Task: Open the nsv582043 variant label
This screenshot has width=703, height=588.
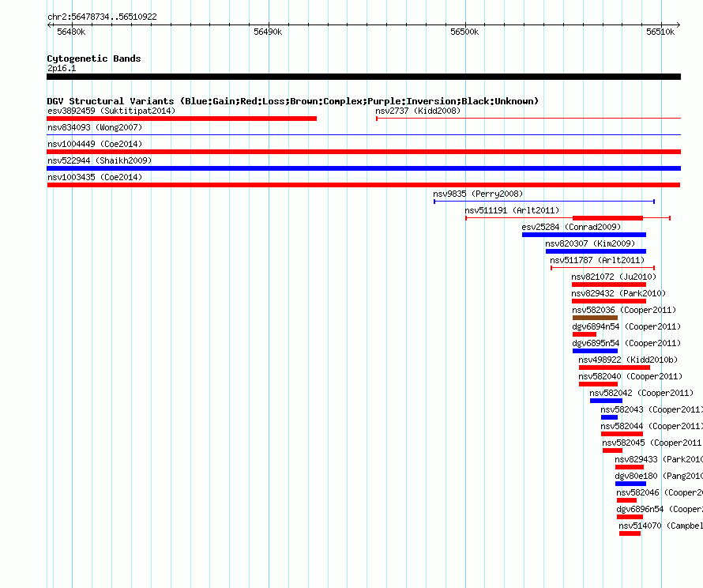Action: [x=652, y=409]
